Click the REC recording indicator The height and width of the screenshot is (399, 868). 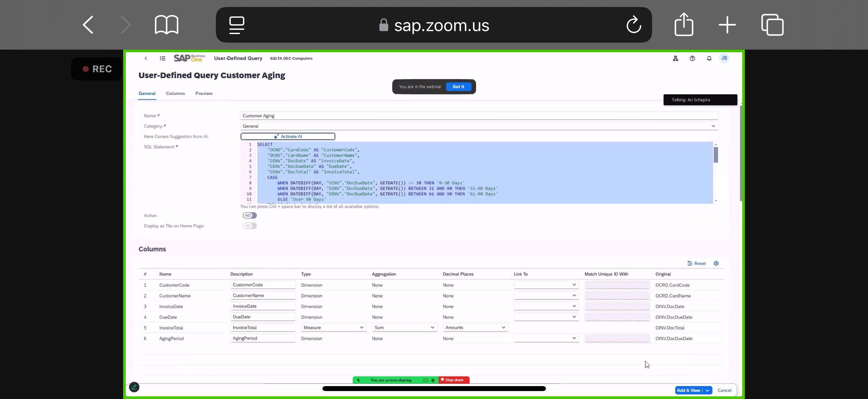(97, 69)
